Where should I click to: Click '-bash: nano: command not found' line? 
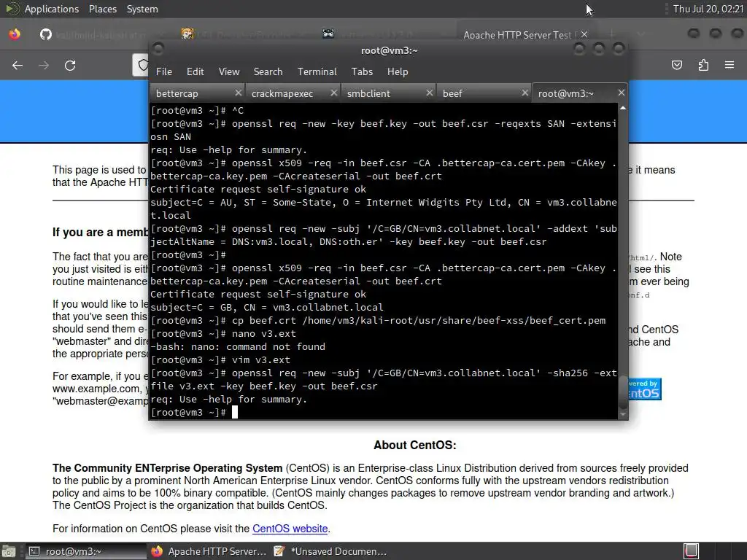click(238, 346)
